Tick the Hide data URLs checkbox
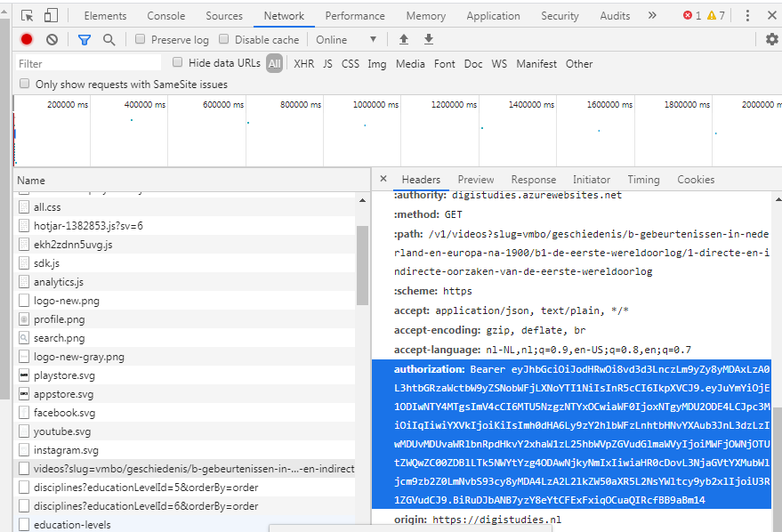 [177, 61]
